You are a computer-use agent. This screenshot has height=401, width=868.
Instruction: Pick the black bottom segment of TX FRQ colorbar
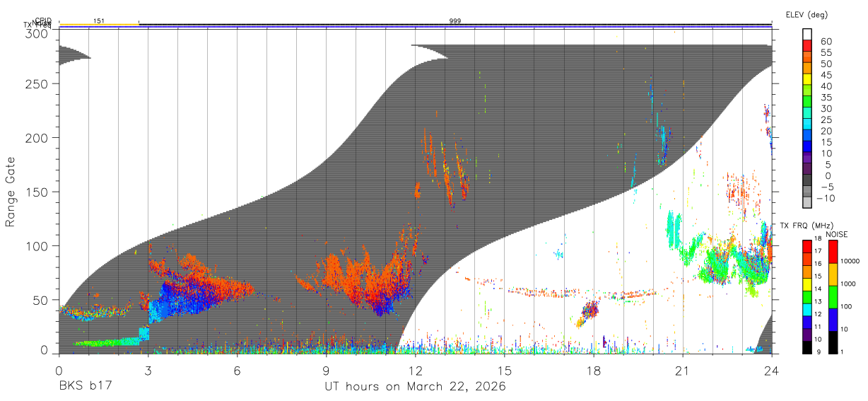pyautogui.click(x=807, y=347)
